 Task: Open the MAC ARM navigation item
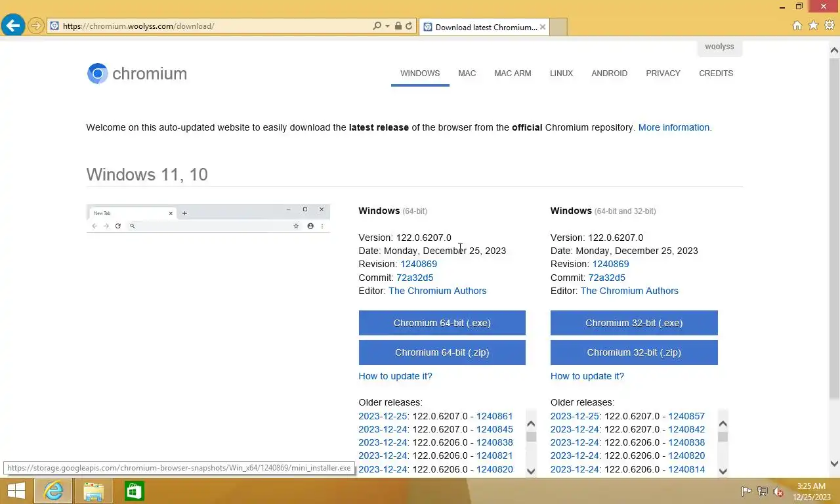[513, 73]
